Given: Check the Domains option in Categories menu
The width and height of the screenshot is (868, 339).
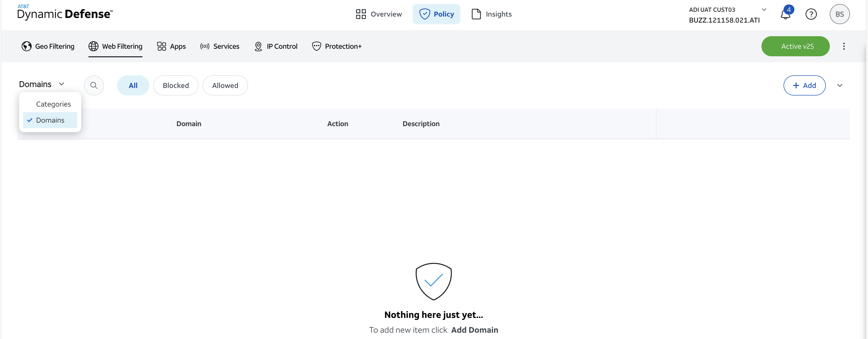Looking at the screenshot, I should 50,120.
